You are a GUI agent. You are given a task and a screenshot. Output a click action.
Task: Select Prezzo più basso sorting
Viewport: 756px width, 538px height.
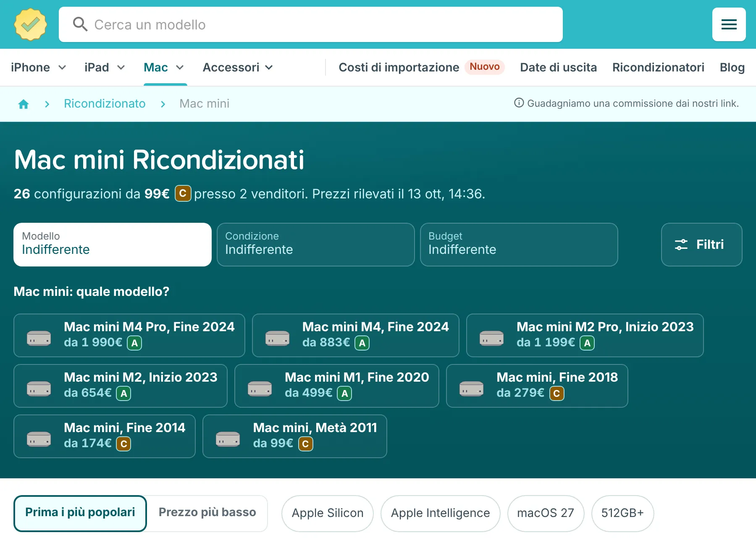click(x=207, y=513)
